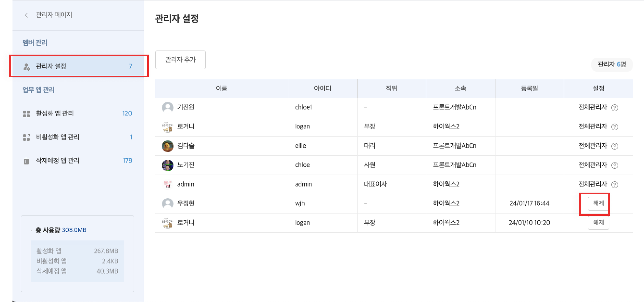Viewport: 644px width, 302px height.
Task: Click the 등록일 column header
Action: (529, 88)
